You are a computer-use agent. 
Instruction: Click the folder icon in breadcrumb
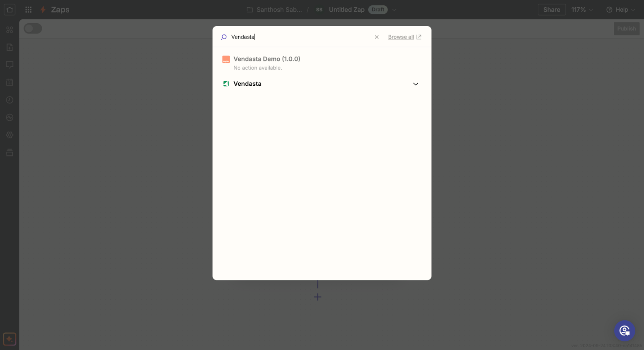click(x=250, y=10)
